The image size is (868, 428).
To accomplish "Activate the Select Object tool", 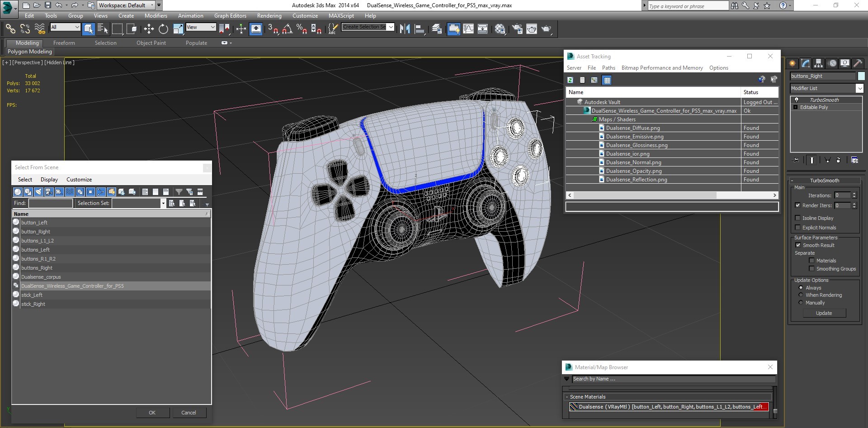I will [x=88, y=29].
